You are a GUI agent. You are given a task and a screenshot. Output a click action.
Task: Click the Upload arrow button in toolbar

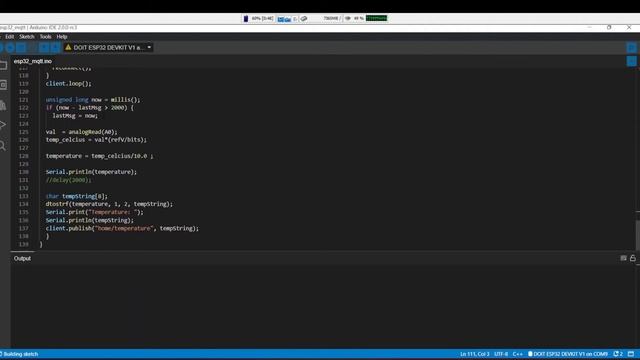(10, 47)
